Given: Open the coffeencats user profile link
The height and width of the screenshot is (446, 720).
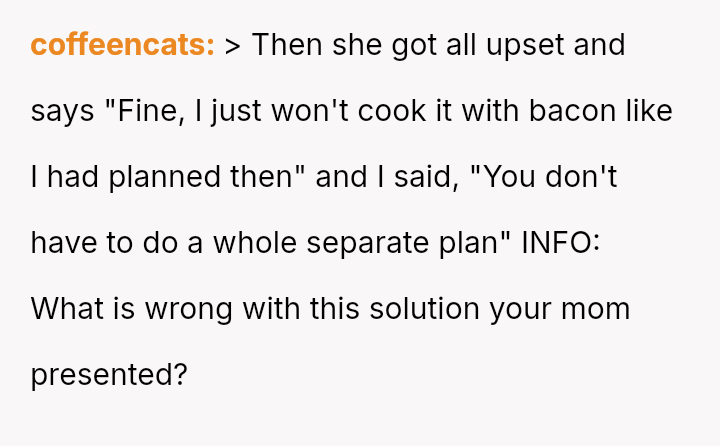Looking at the screenshot, I should [122, 45].
